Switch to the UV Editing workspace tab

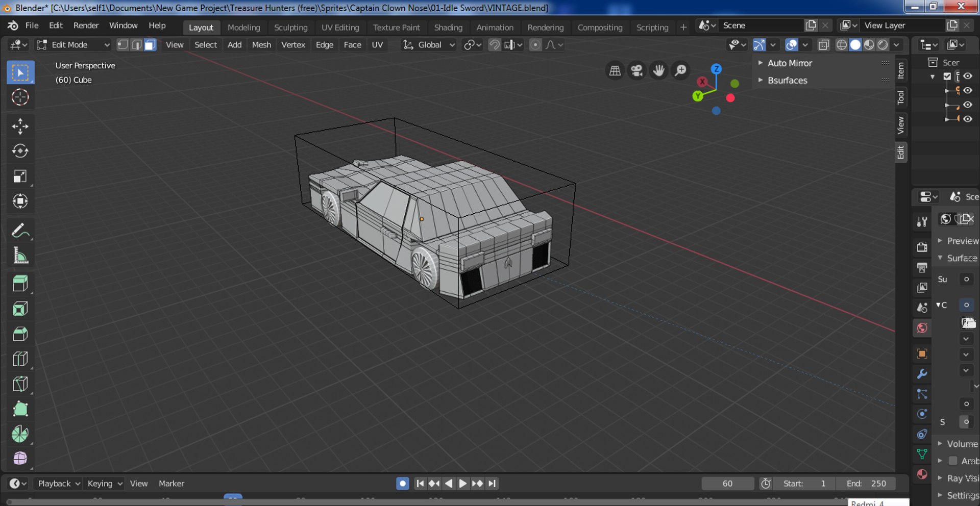tap(340, 28)
